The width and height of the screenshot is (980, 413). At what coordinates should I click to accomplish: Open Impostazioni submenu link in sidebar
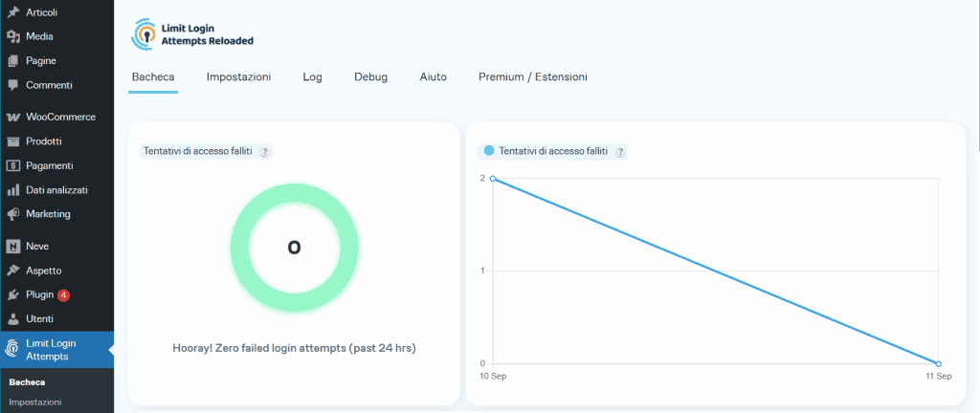click(x=35, y=402)
